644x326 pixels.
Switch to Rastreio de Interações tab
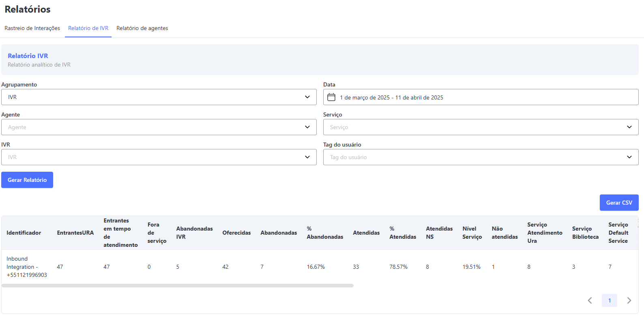(x=32, y=28)
